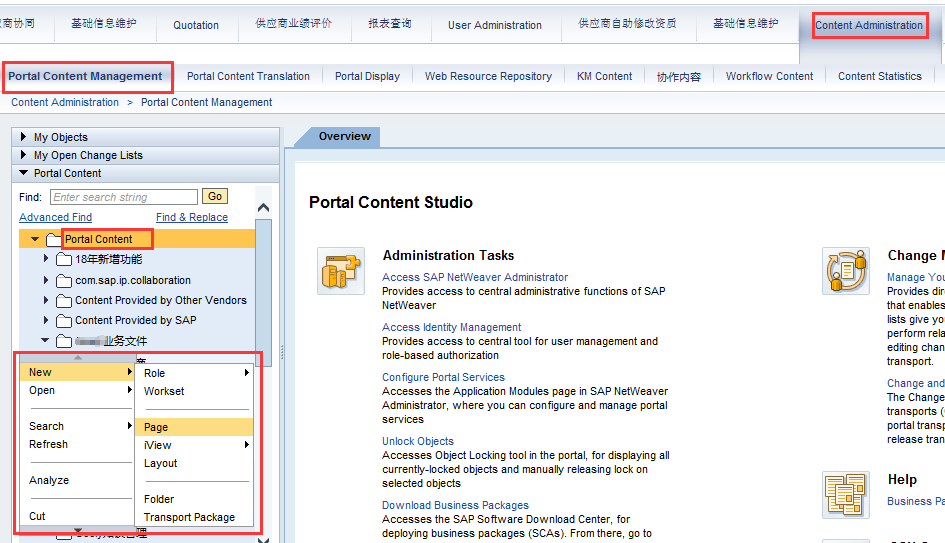This screenshot has width=945, height=543.
Task: Open the Quotation tab
Action: click(196, 25)
